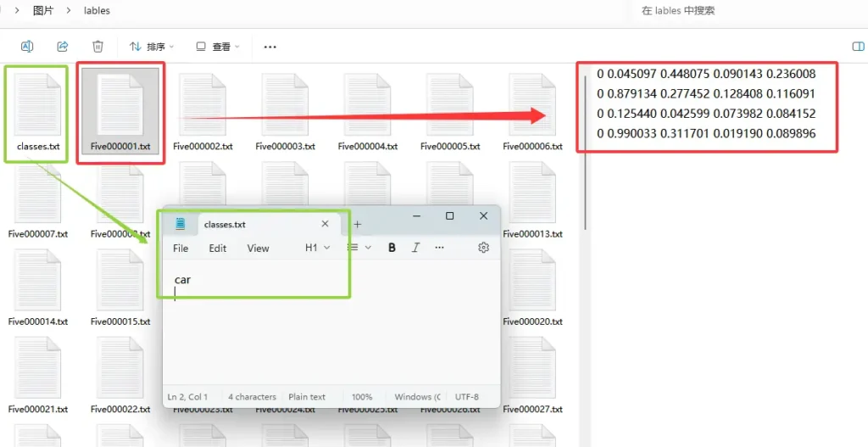Expand the list style dropdown in Notepad
Screen dimensions: 868x447
tap(359, 248)
